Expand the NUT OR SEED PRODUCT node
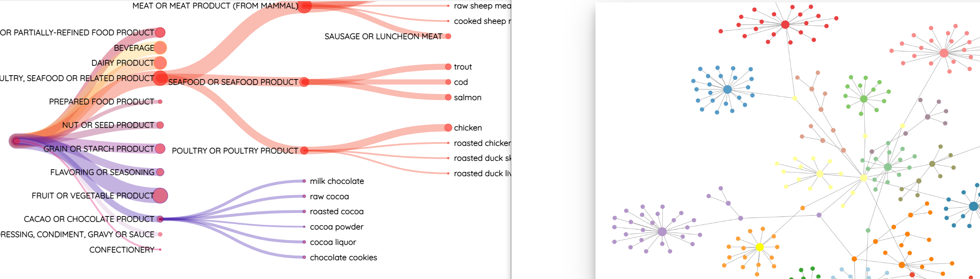The image size is (980, 279). coord(160,125)
